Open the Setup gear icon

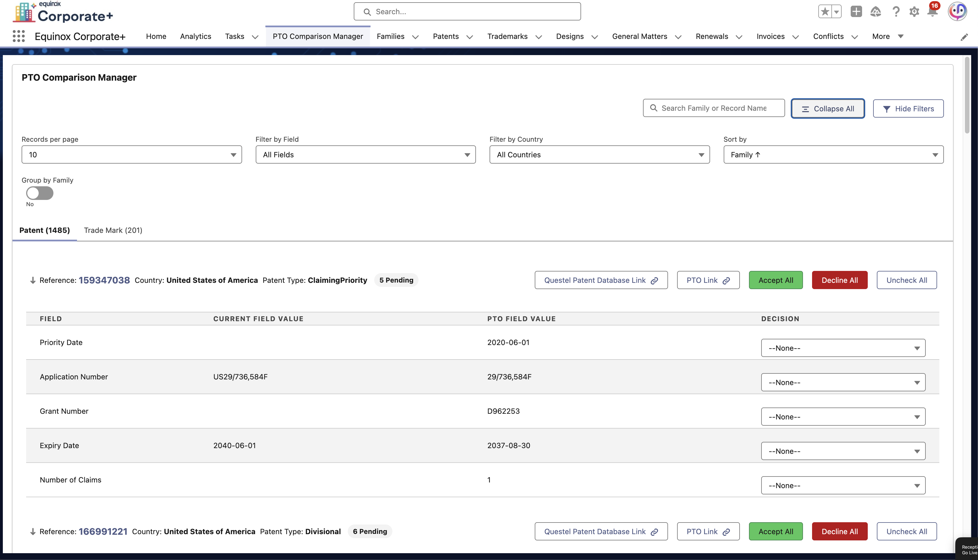tap(914, 12)
